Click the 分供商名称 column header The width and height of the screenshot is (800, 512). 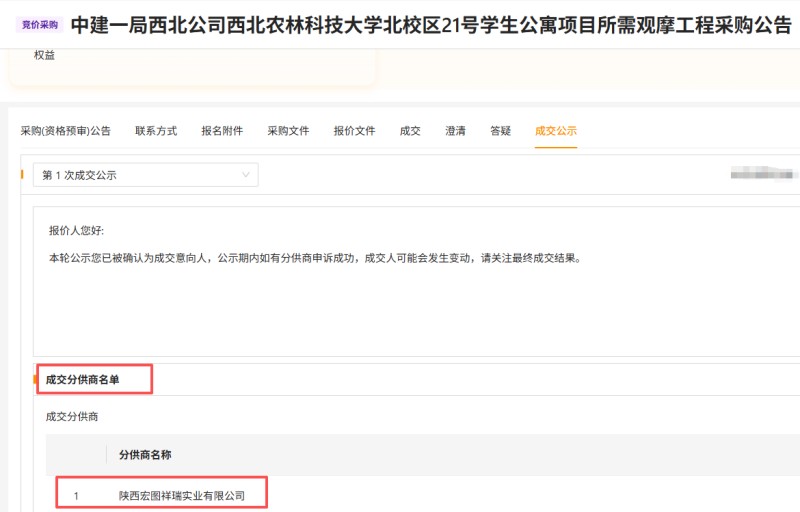pos(145,454)
